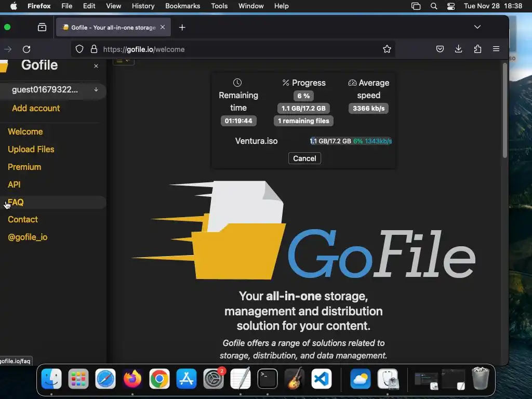Click the 3366 kb/s speed value

[369, 109]
